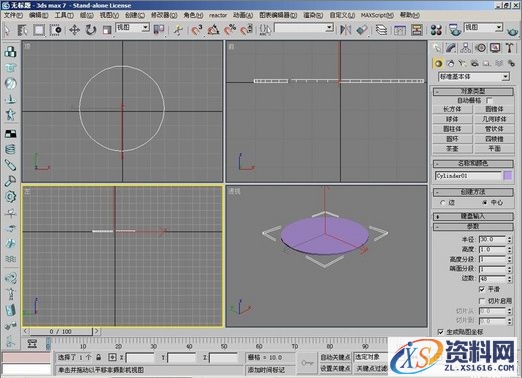Image resolution: width=522 pixels, height=378 pixels.
Task: Collapse the 名称和颜色 rollout
Action: [473, 163]
